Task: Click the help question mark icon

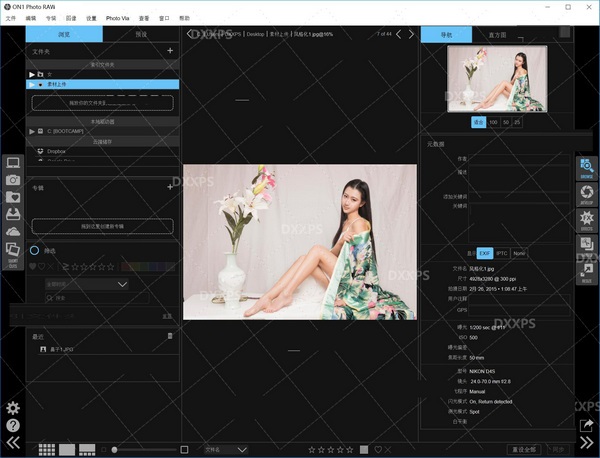Action: (x=13, y=425)
